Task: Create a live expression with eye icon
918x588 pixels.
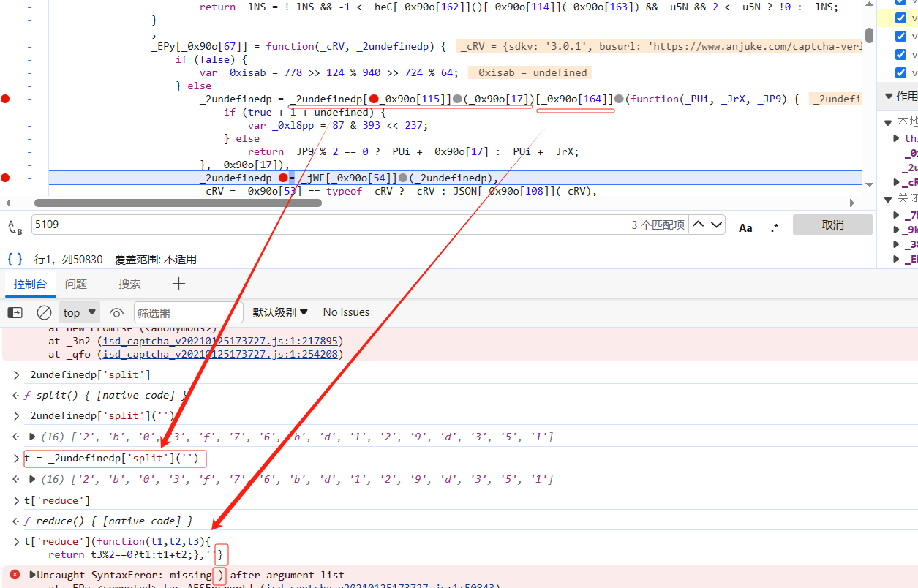Action: point(116,312)
